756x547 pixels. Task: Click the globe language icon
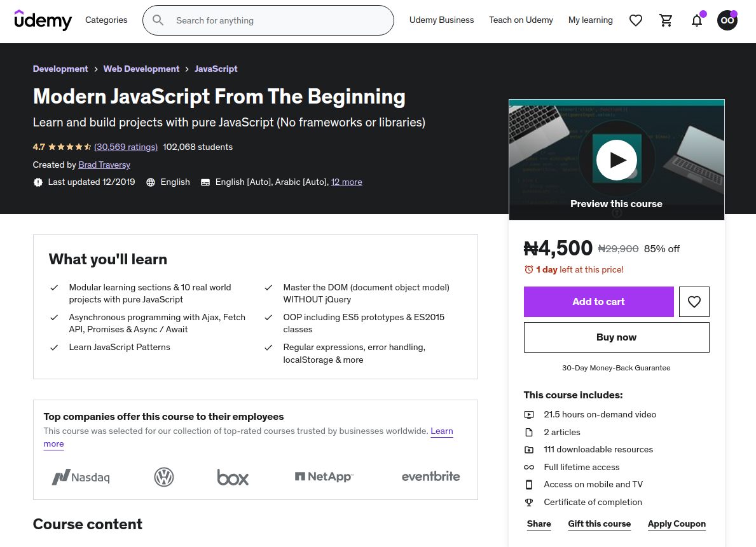[x=151, y=182]
